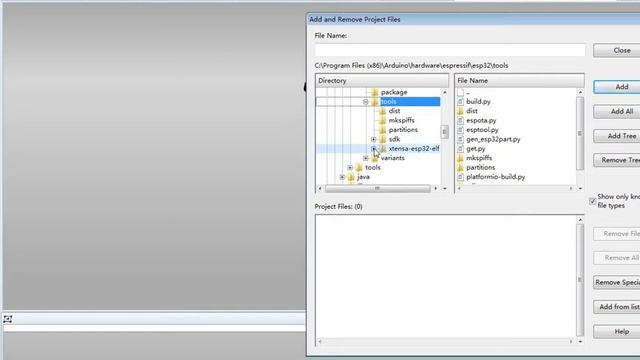Click Directory tree scroll up arrow
The image size is (640, 360).
(444, 92)
